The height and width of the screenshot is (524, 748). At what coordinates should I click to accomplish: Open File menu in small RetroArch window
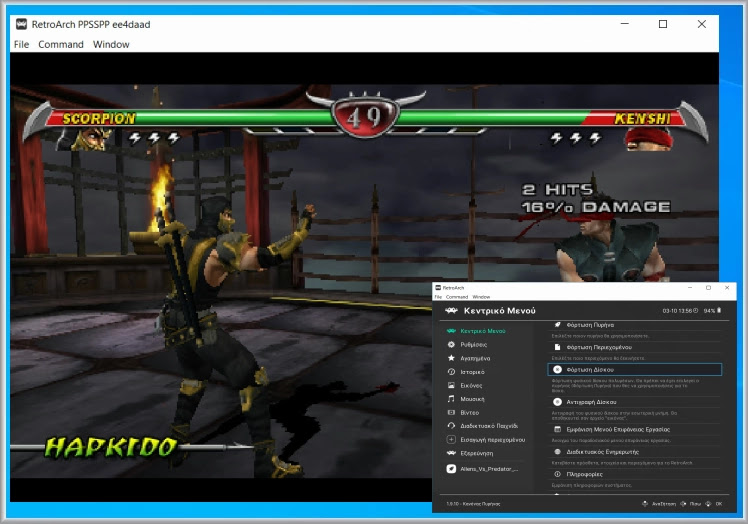pos(438,297)
